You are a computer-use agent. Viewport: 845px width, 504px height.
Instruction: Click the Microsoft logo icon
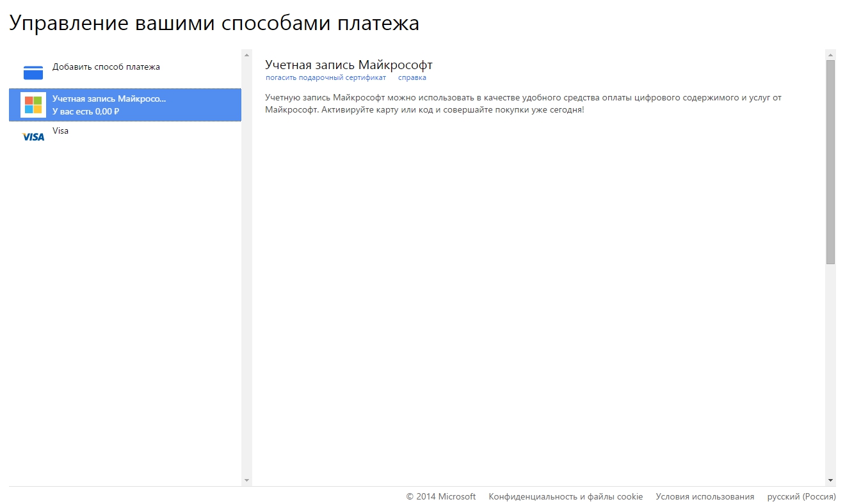click(x=33, y=105)
